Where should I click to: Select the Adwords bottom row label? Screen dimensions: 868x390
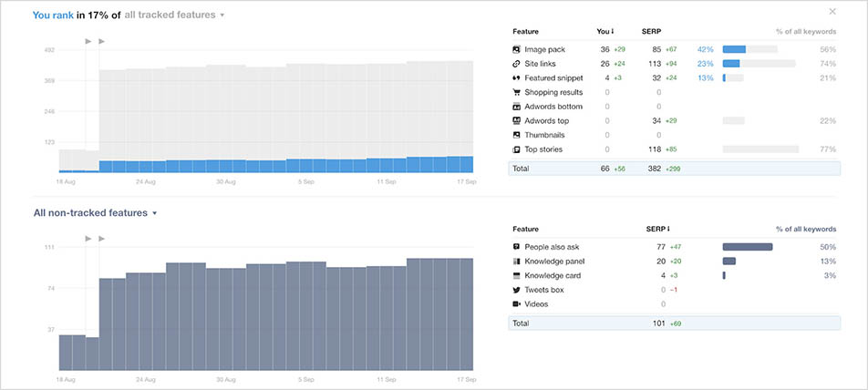[553, 107]
